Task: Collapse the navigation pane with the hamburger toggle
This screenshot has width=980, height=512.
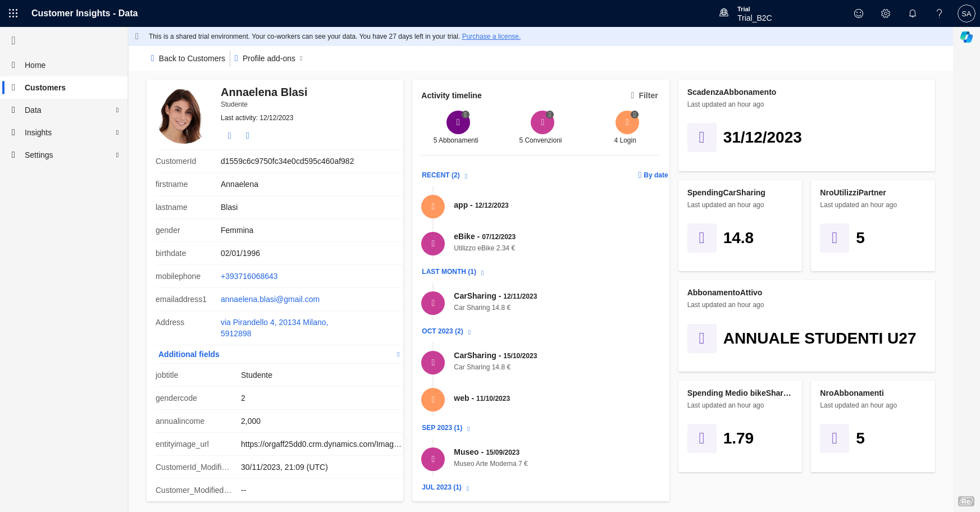Action: [13, 40]
